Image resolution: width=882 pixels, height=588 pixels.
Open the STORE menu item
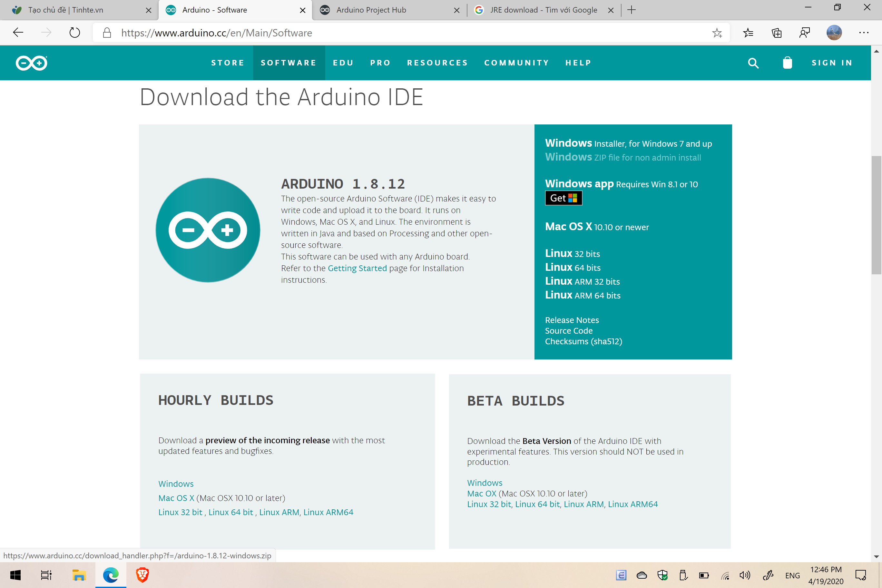click(228, 63)
